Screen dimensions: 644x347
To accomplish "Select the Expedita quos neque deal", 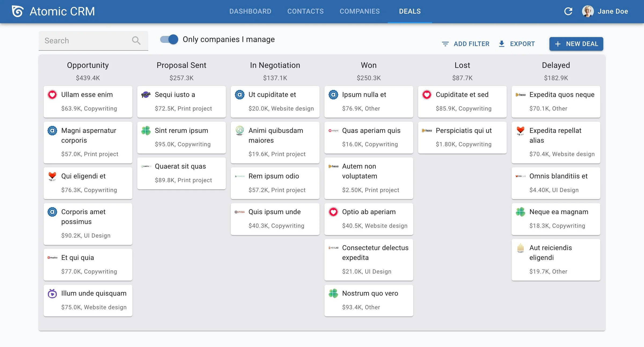I will point(556,102).
